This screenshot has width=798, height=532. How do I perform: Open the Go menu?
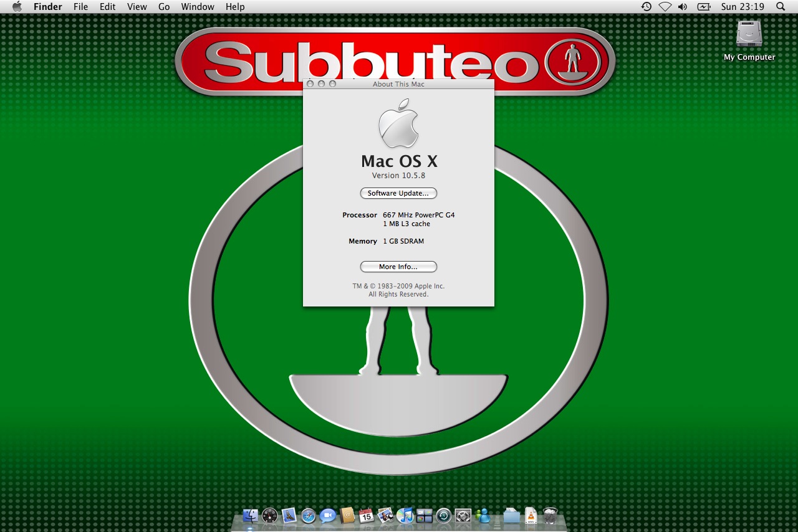[x=164, y=7]
